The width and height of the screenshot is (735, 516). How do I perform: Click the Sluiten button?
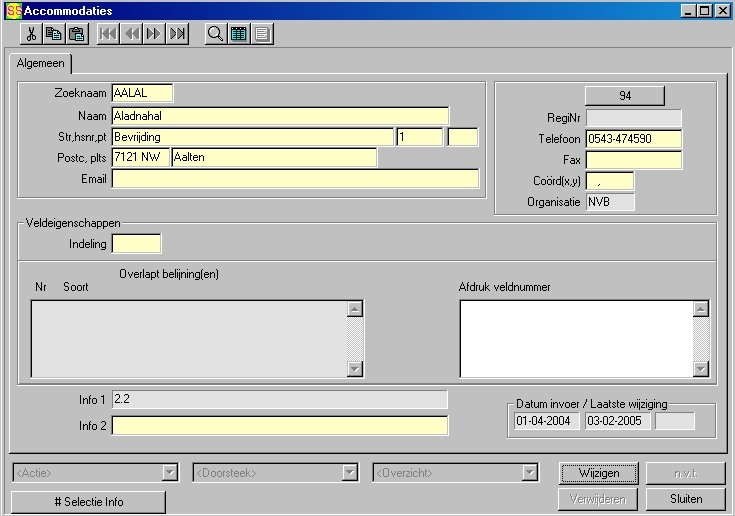[x=685, y=498]
